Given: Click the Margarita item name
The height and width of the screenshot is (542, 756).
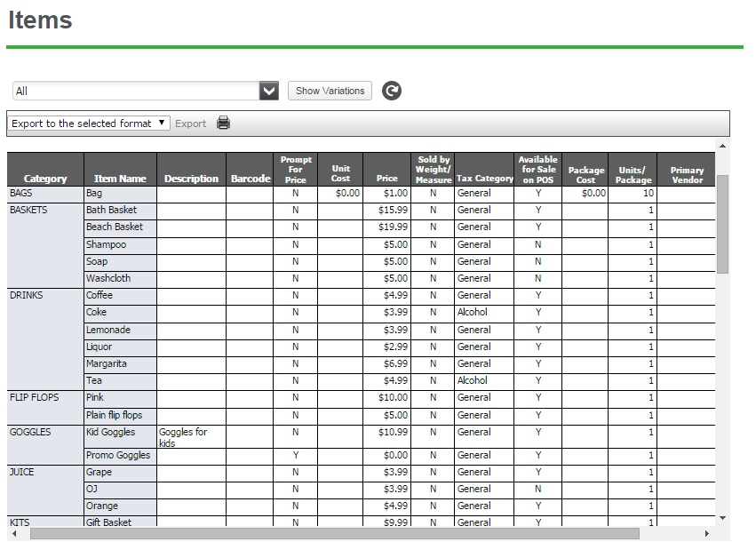Looking at the screenshot, I should tap(107, 363).
